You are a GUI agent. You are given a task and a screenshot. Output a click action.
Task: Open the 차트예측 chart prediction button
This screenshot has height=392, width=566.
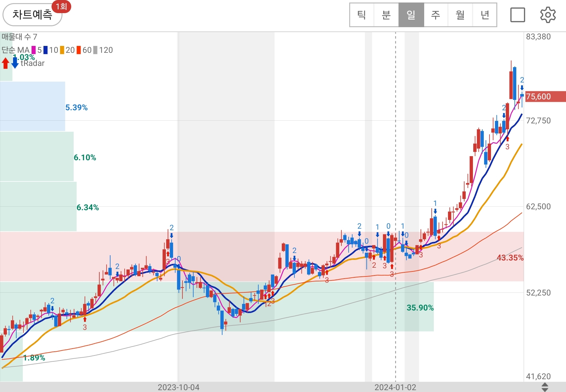tap(32, 14)
